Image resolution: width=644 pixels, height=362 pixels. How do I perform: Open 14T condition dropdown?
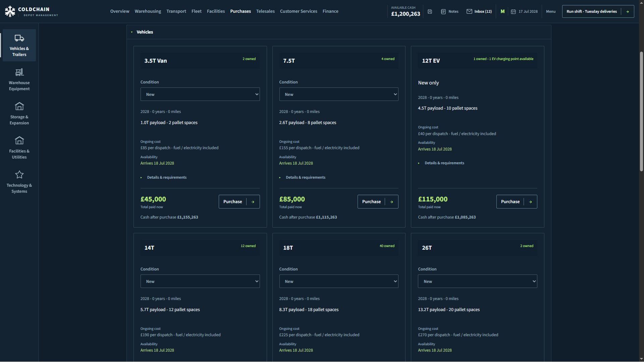coord(200,281)
